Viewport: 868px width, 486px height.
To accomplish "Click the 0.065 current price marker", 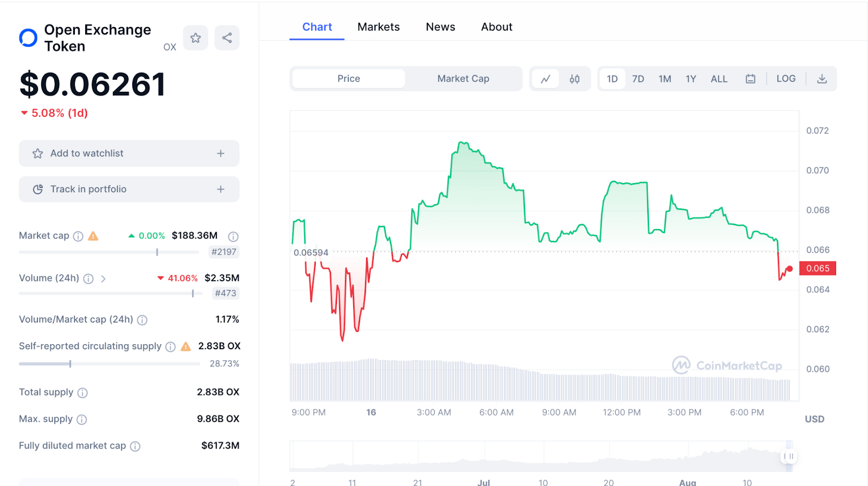I will (818, 268).
